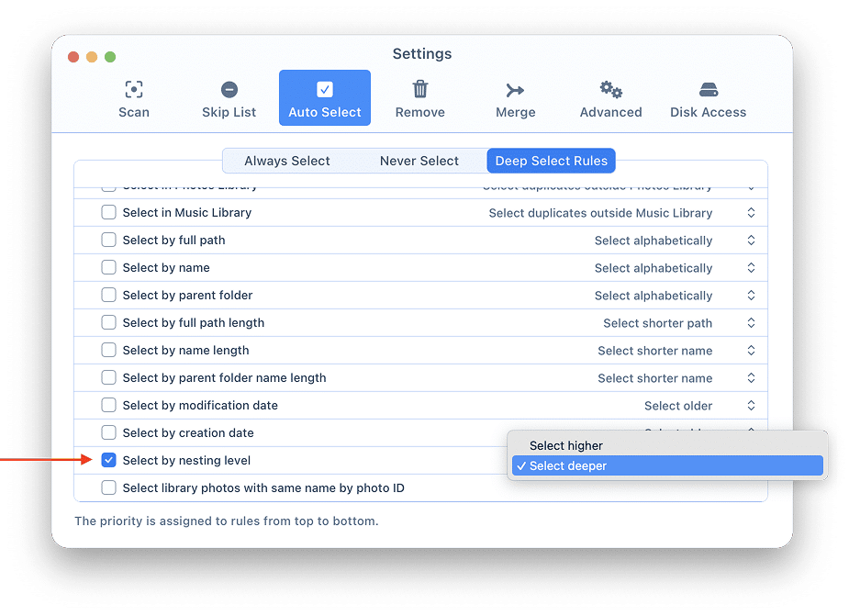This screenshot has height=616, width=849.
Task: Open the Skip List settings
Action: [x=229, y=99]
